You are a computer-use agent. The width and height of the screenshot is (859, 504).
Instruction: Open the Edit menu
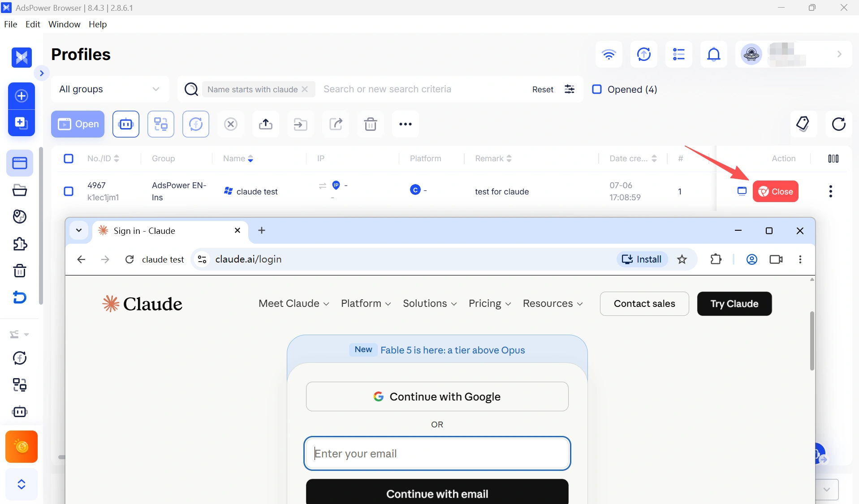click(33, 24)
